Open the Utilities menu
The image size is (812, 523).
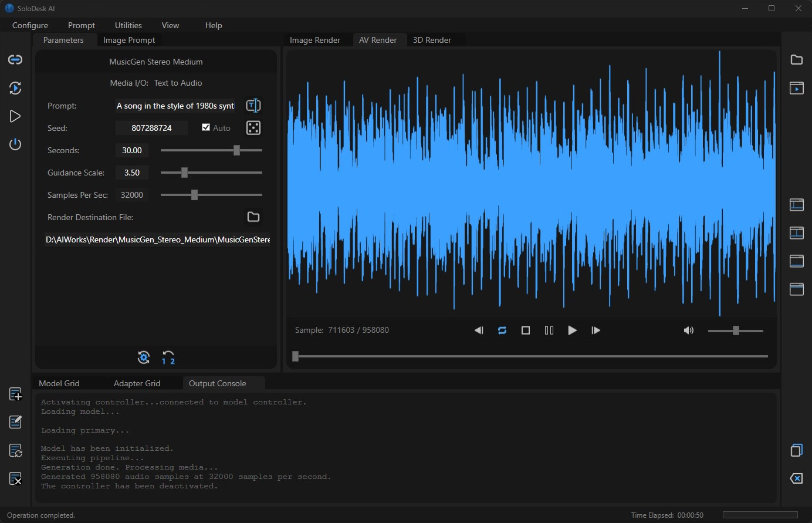click(128, 25)
